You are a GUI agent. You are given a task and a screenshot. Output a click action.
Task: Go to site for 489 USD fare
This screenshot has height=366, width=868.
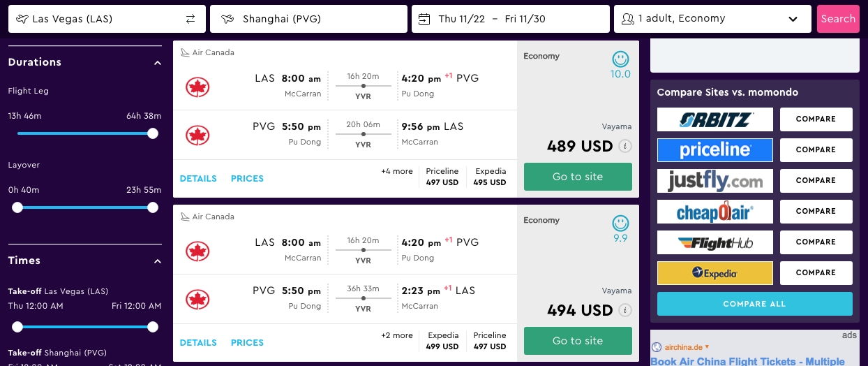578,177
